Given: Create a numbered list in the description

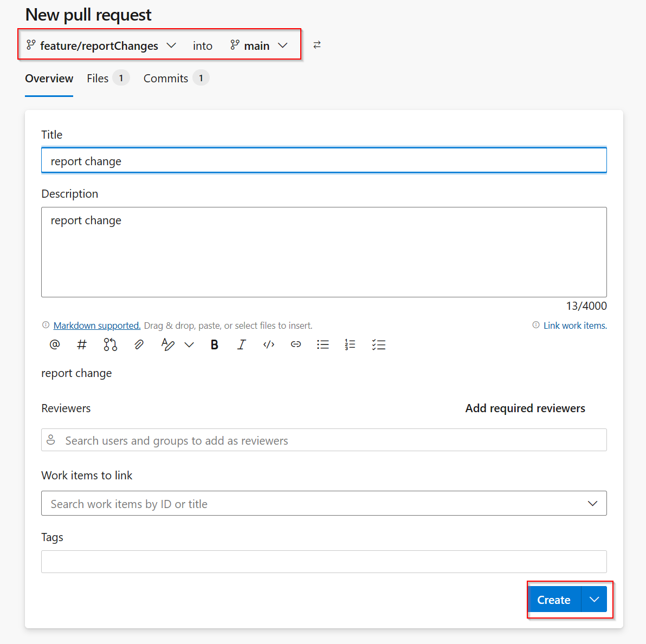Looking at the screenshot, I should pyautogui.click(x=350, y=344).
